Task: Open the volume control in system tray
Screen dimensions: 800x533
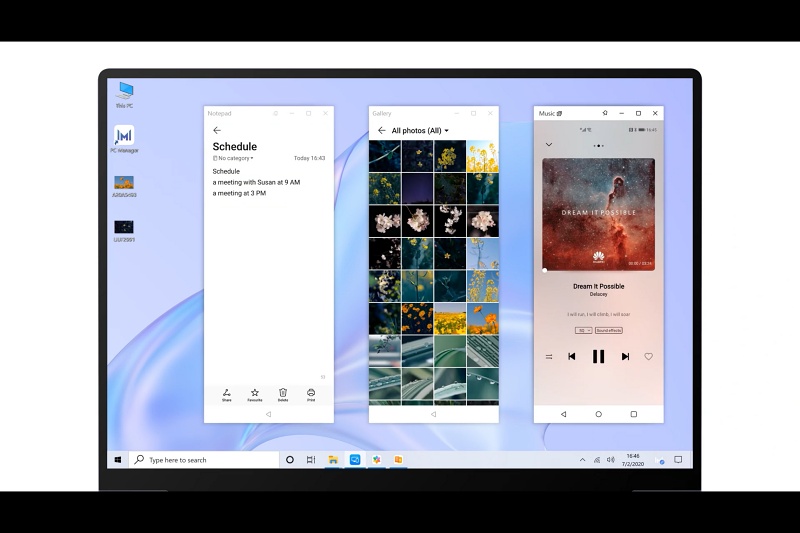Action: (611, 460)
